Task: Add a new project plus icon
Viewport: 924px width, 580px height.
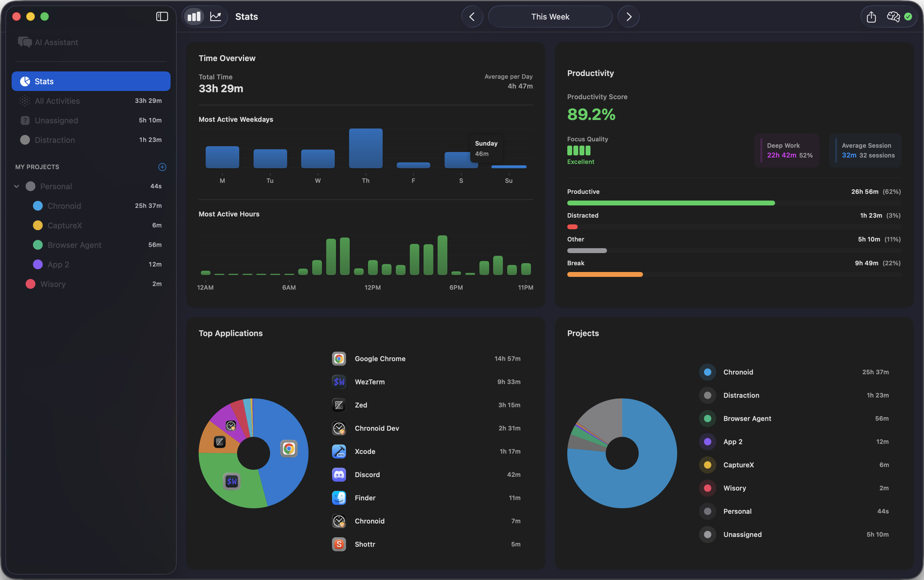Action: pos(162,167)
